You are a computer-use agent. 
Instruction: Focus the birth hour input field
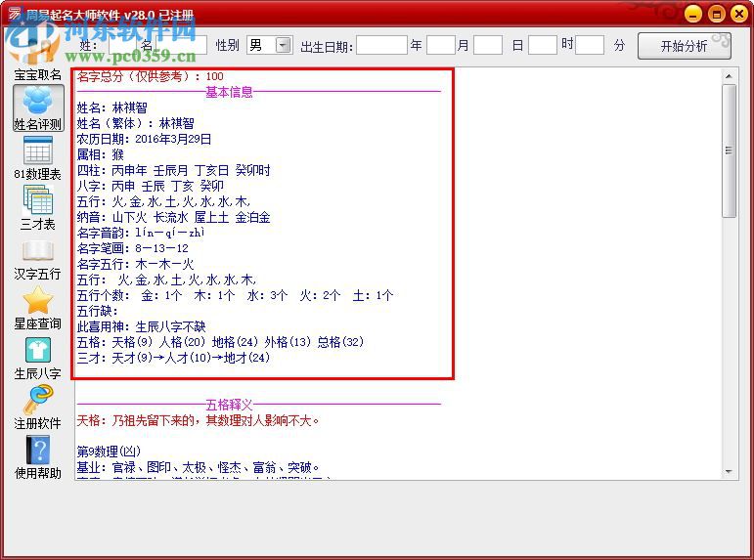pos(543,45)
